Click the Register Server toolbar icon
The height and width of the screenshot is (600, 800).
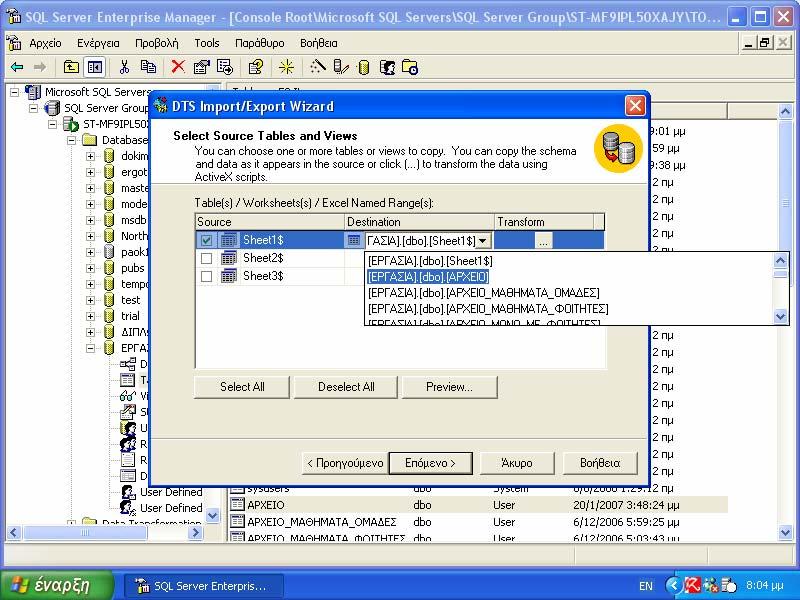(340, 67)
